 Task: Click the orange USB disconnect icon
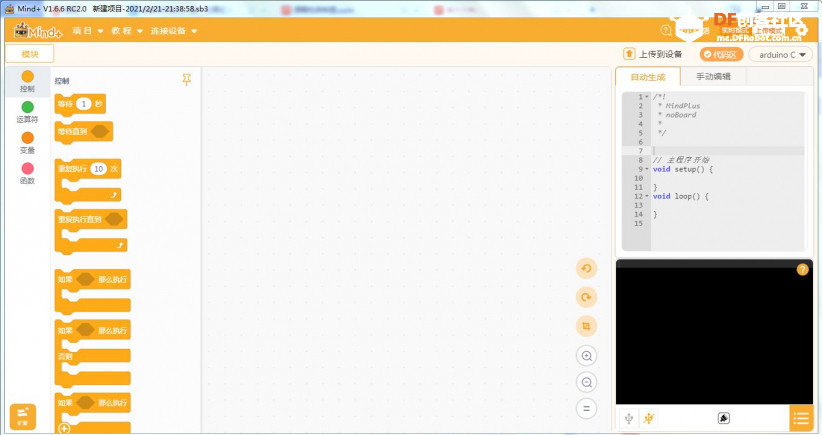tap(649, 418)
